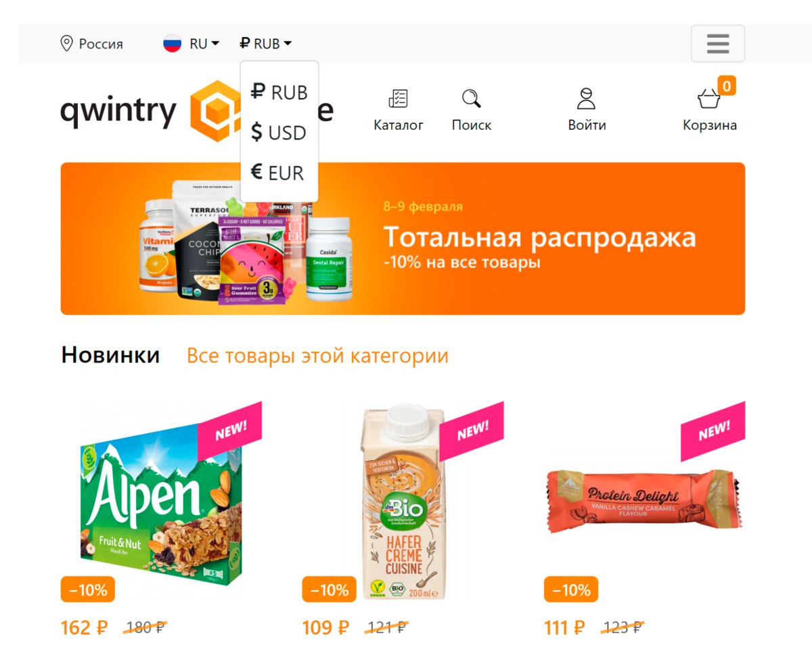The image size is (812, 664).
Task: Click the Russian flag icon
Action: 172,44
